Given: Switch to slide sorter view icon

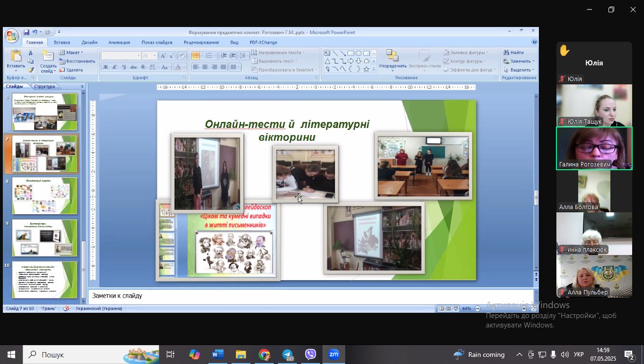Looking at the screenshot, I should 448,309.
